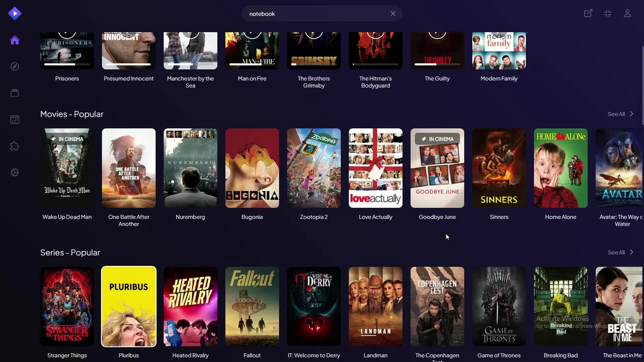Open The Beast in Me poster

pyautogui.click(x=620, y=307)
